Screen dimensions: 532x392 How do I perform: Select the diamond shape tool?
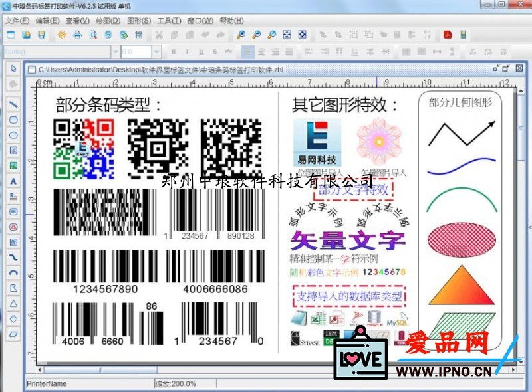(13, 319)
